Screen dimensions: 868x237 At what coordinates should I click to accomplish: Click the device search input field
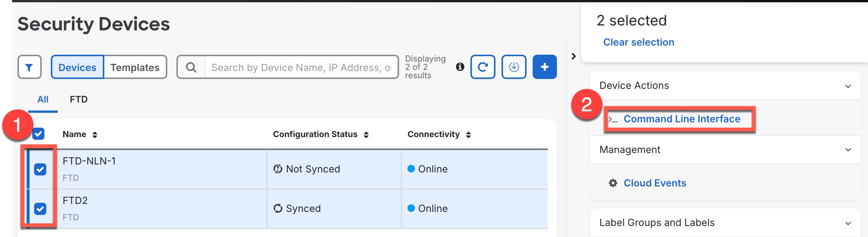300,67
